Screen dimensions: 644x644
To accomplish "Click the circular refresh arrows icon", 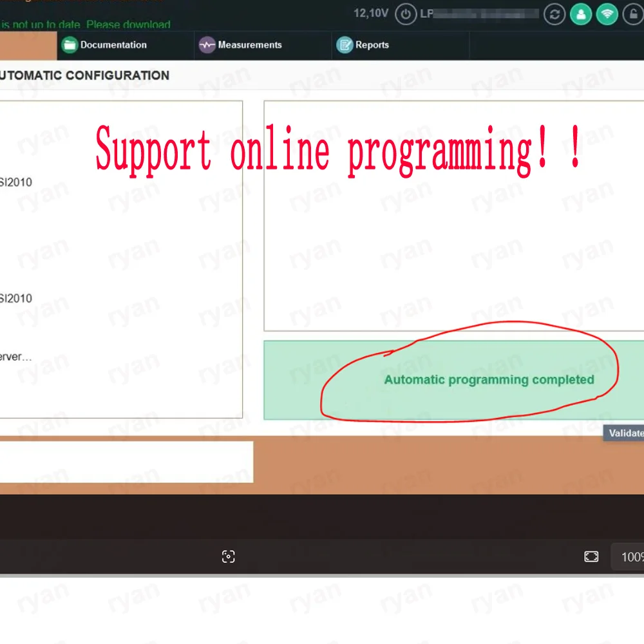I will point(554,14).
